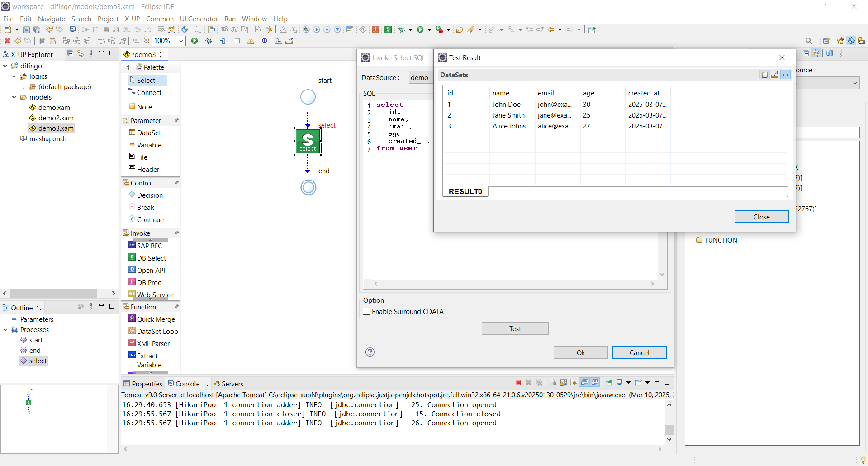This screenshot has height=466, width=868.
Task: Click the DB Select palette icon
Action: (132, 257)
